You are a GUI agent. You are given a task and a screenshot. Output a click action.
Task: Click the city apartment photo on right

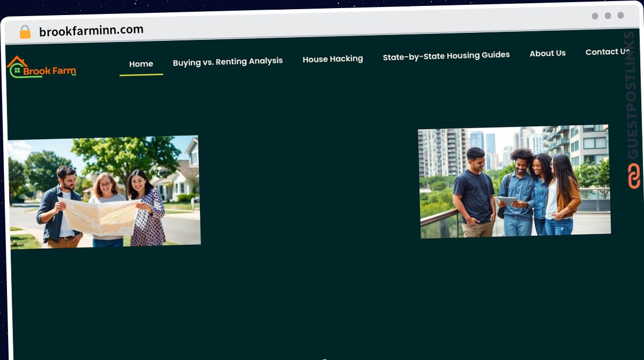pos(514,181)
